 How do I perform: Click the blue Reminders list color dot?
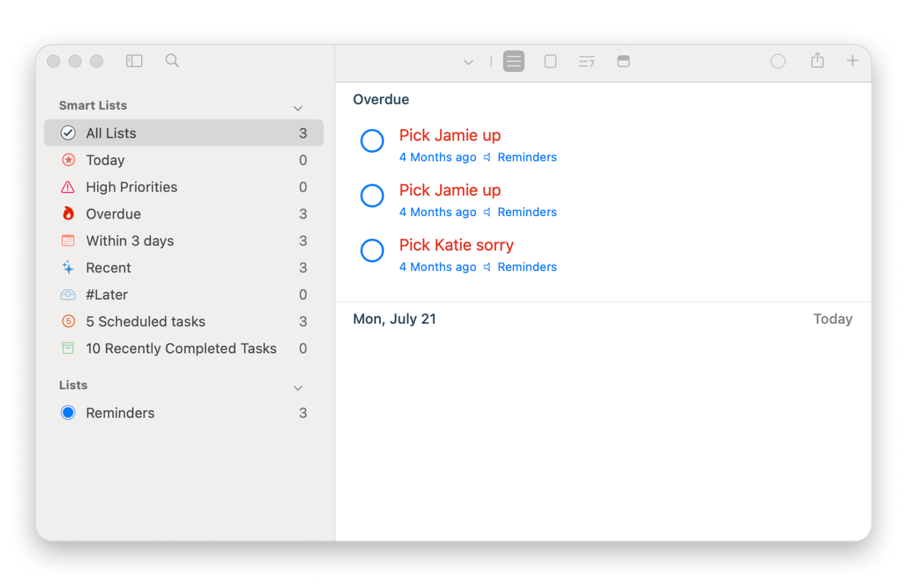pyautogui.click(x=68, y=413)
